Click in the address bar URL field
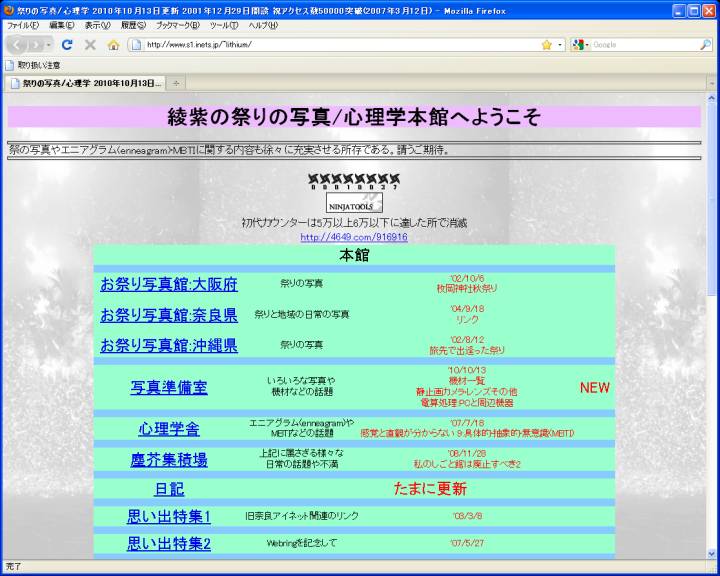Screen dimensions: 720x576 pyautogui.click(x=330, y=45)
